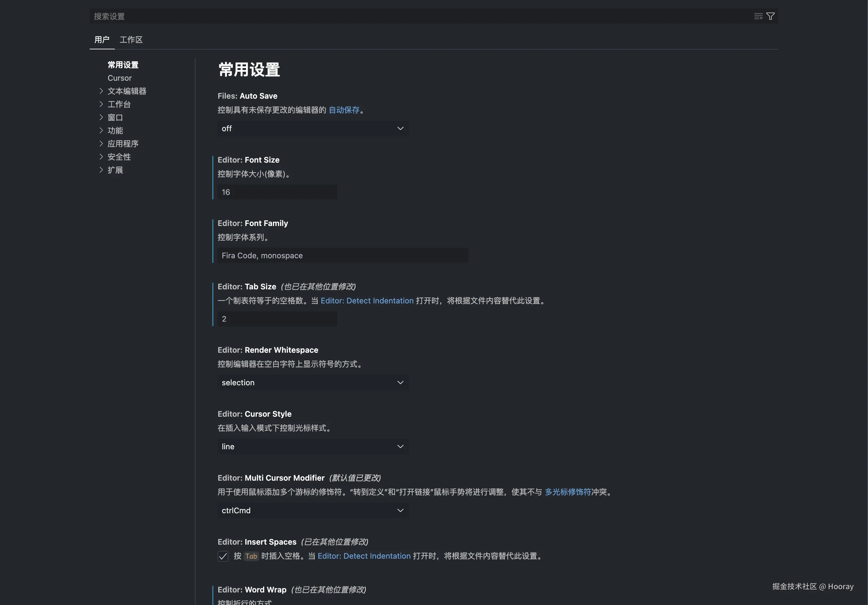
Task: Open the Auto Save dropdown showing off
Action: 313,129
